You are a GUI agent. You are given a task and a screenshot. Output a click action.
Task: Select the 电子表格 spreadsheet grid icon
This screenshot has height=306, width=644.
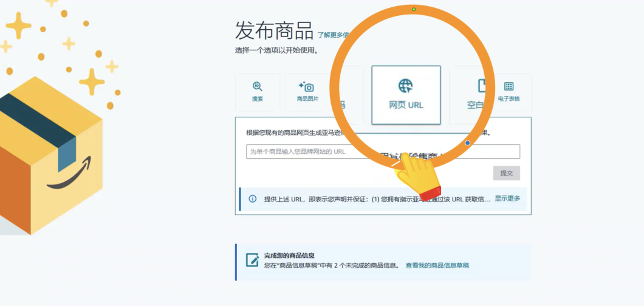point(509,86)
